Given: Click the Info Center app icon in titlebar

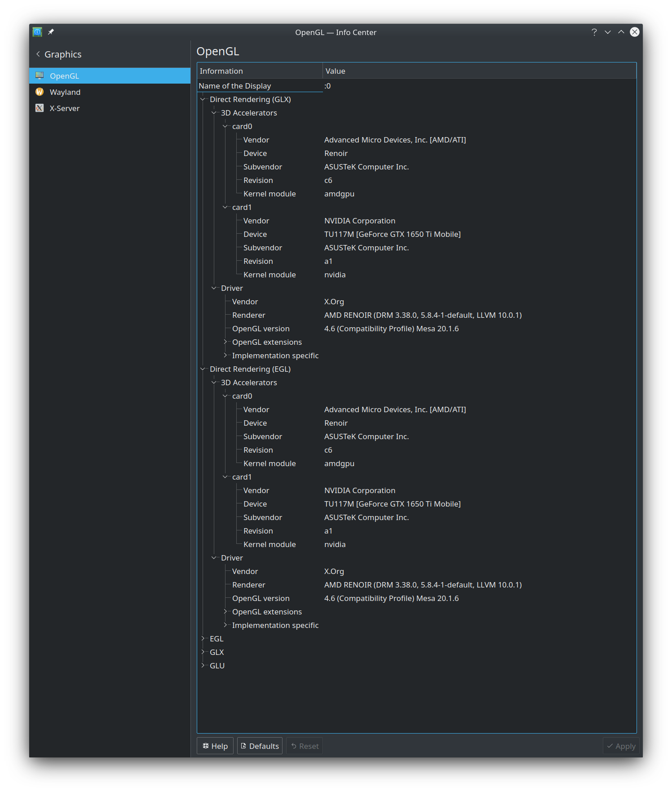Looking at the screenshot, I should tap(37, 32).
